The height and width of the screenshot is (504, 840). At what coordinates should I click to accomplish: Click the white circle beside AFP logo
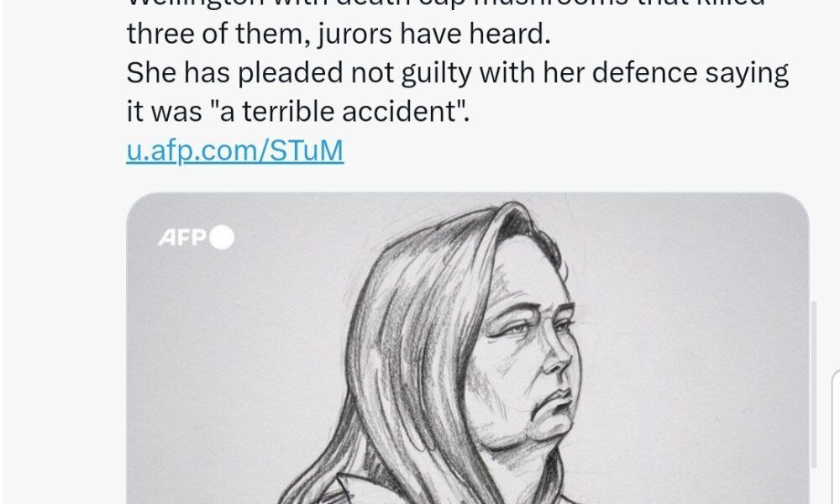point(221,237)
